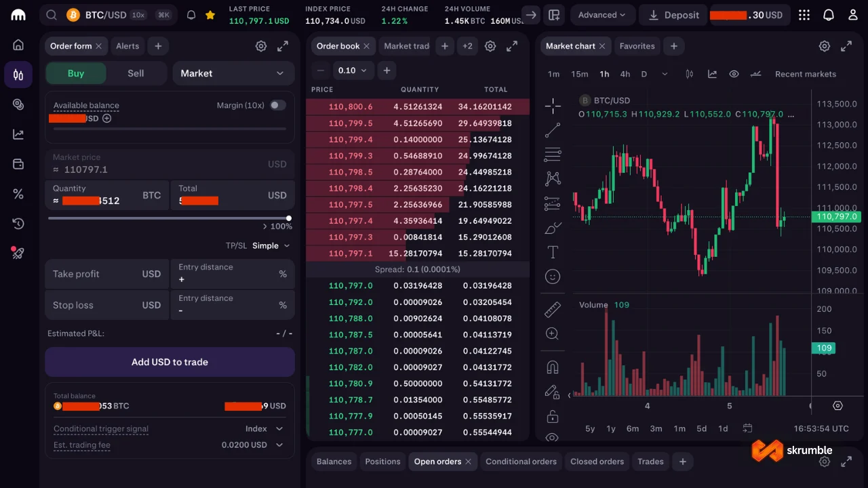Expand the Order form panel fullscreen
This screenshot has width=868, height=488.
tap(283, 46)
